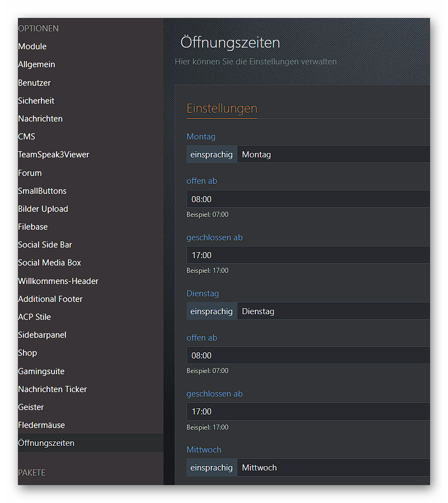Click Montag's offen ab time field
The width and height of the screenshot is (448, 503).
tap(308, 199)
